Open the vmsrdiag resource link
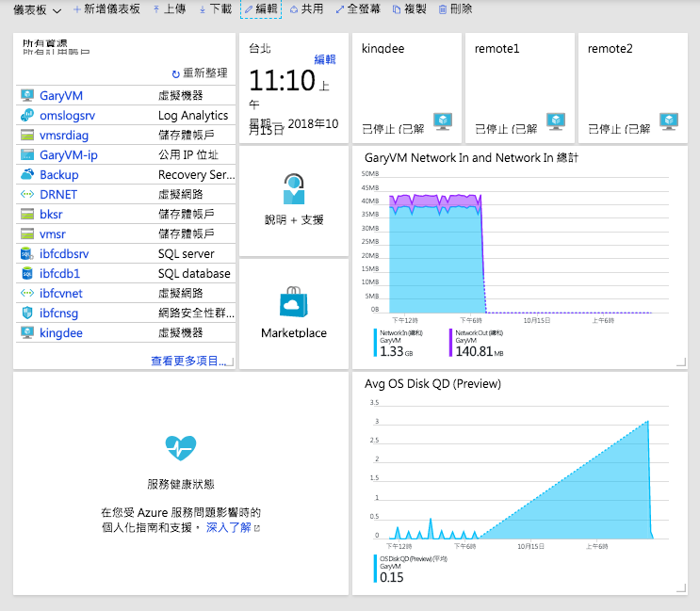Screen dimensions: 700x611 pos(64,136)
